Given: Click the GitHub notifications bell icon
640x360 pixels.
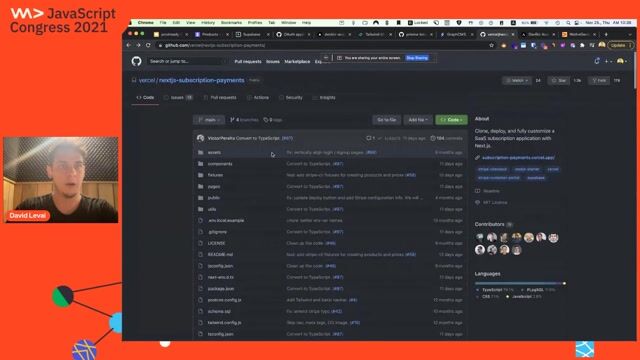Looking at the screenshot, I should tap(597, 61).
